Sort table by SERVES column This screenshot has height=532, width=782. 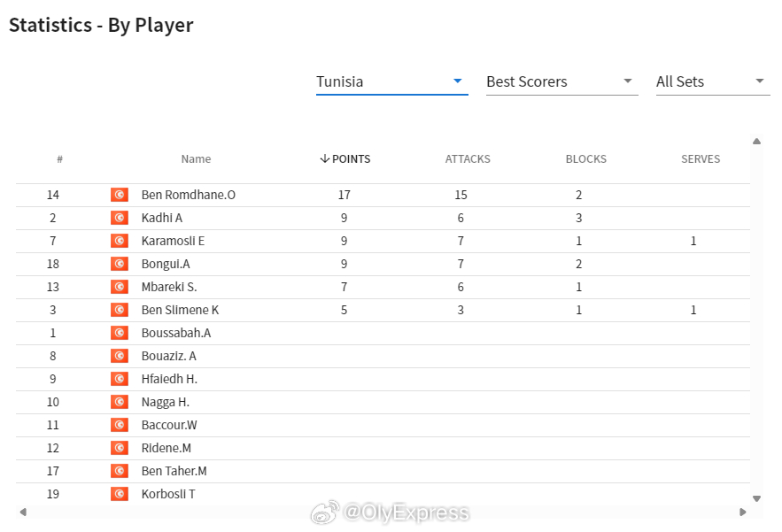tap(701, 159)
